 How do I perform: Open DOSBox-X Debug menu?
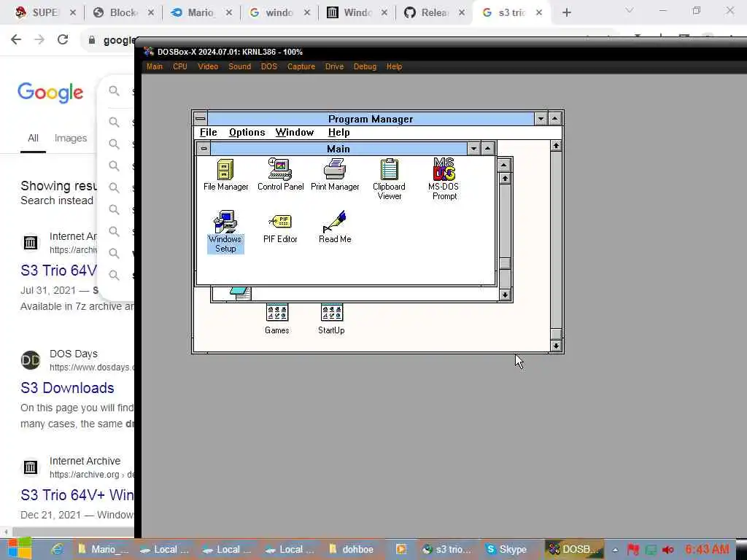(365, 66)
